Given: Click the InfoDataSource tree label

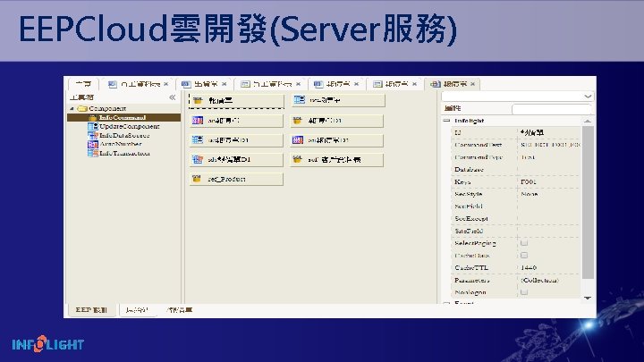Looking at the screenshot, I should point(124,136).
